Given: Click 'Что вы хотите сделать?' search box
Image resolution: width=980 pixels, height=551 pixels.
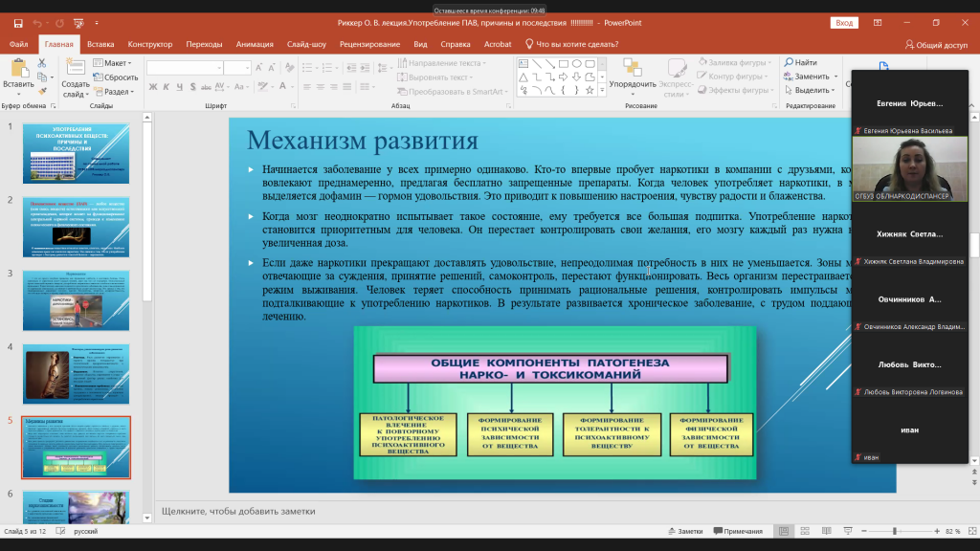Looking at the screenshot, I should pos(572,44).
